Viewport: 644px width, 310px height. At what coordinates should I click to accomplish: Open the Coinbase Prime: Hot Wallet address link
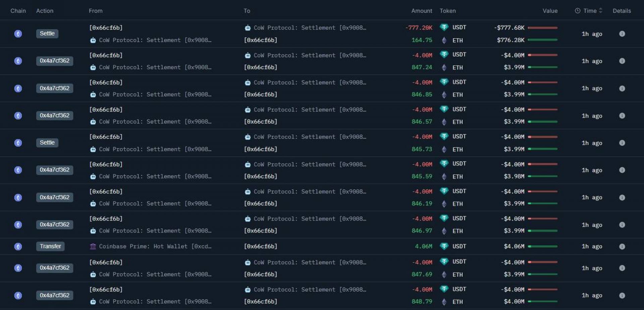click(x=155, y=247)
